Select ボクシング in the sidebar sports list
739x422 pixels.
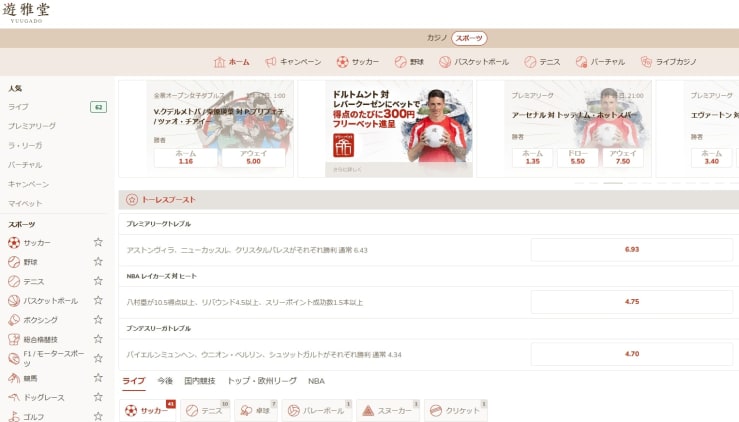coord(41,320)
